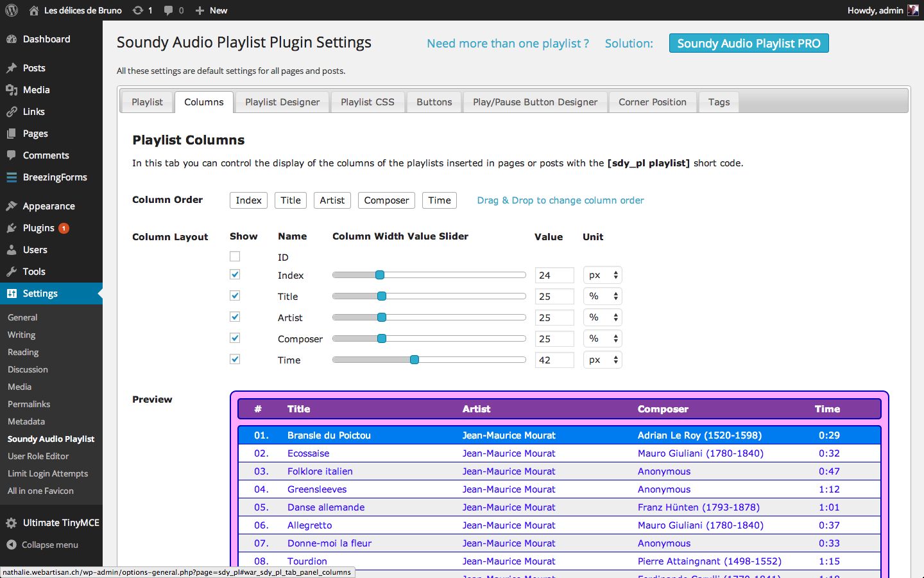Enable the ID column checkbox
Screen dimensions: 924x578
235,256
